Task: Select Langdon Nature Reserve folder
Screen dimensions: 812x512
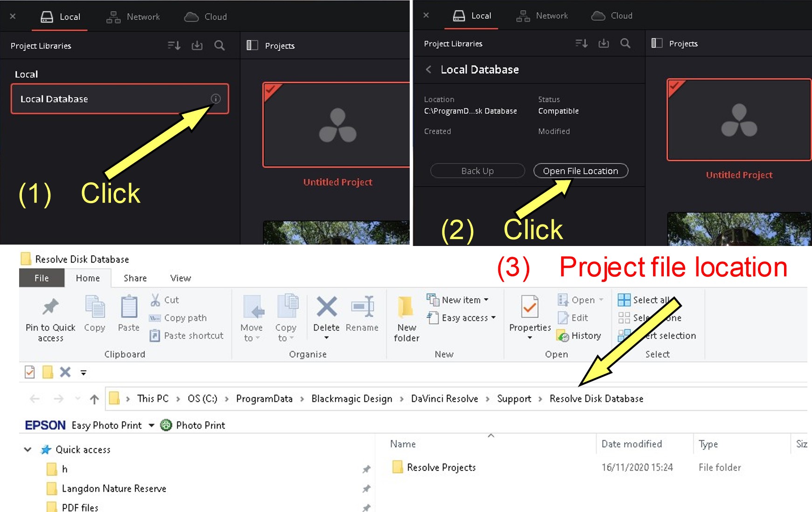Action: click(x=114, y=488)
